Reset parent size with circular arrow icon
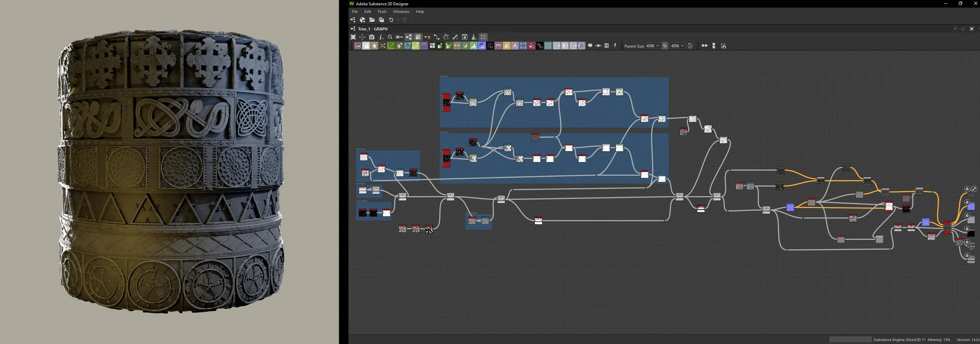 [690, 46]
